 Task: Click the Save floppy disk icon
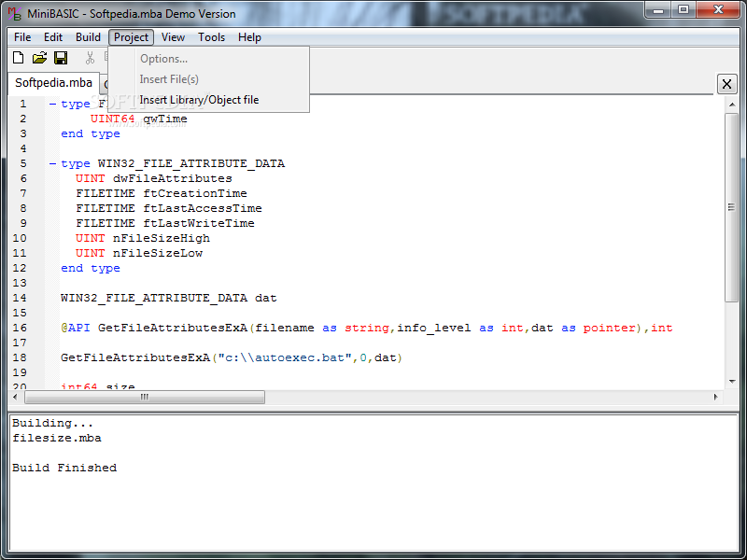pyautogui.click(x=61, y=58)
